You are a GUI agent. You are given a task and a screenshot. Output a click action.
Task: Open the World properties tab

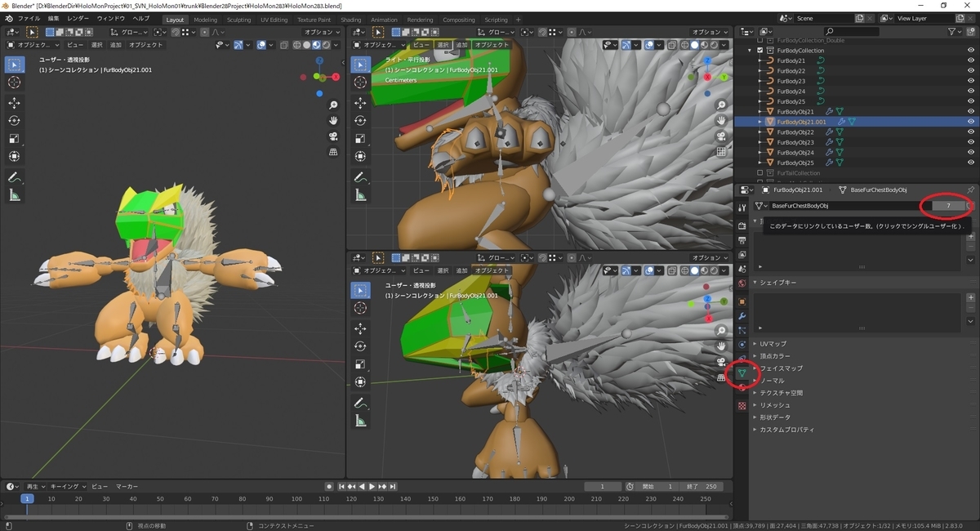pyautogui.click(x=742, y=283)
